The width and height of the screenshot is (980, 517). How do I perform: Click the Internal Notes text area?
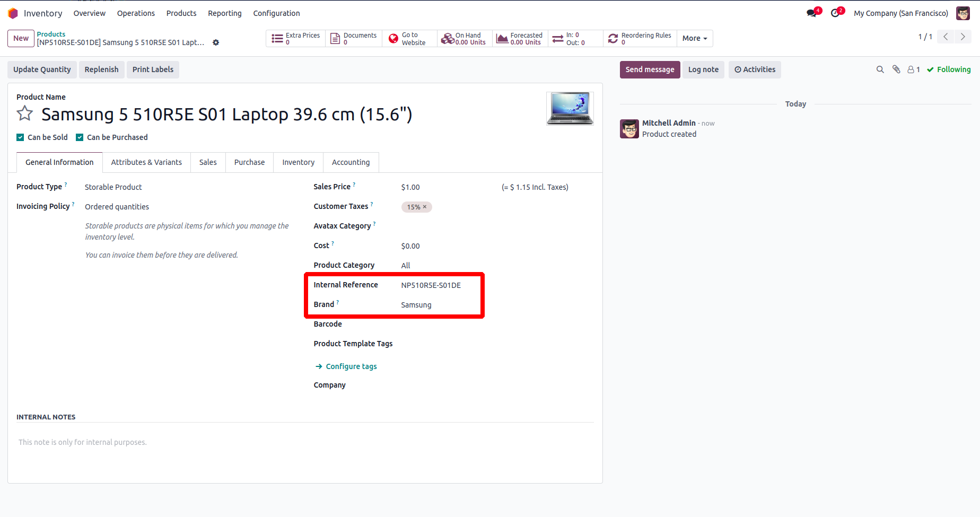tap(305, 442)
